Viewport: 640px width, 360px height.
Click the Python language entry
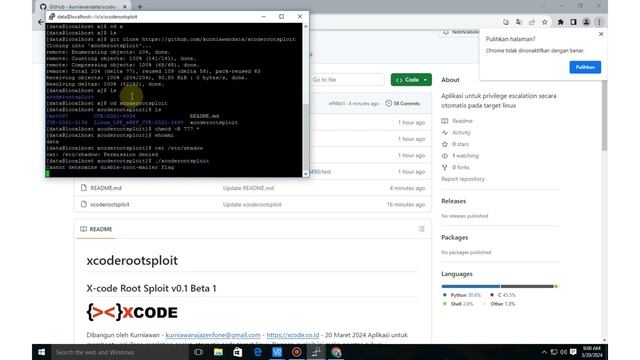tap(462, 295)
